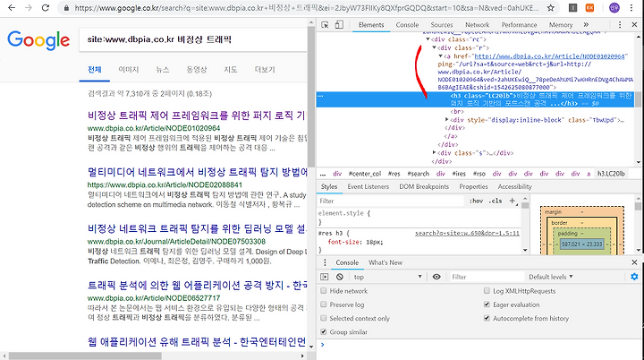Collapse the div class rc node
The image size is (644, 360).
428,39
